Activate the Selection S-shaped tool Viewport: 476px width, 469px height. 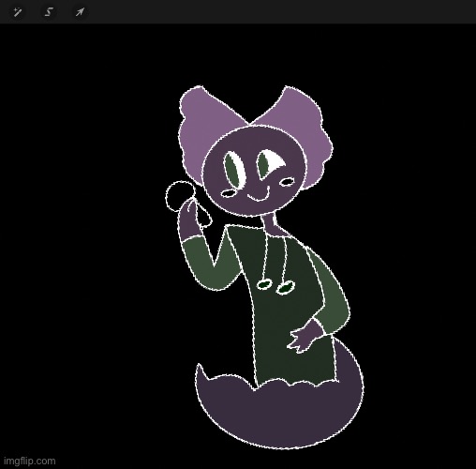point(49,12)
